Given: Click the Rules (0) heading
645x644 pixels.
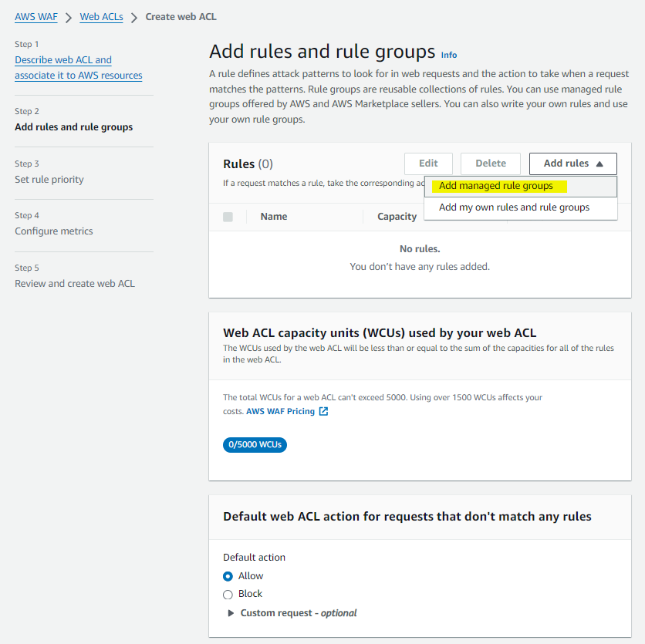Looking at the screenshot, I should [x=248, y=164].
